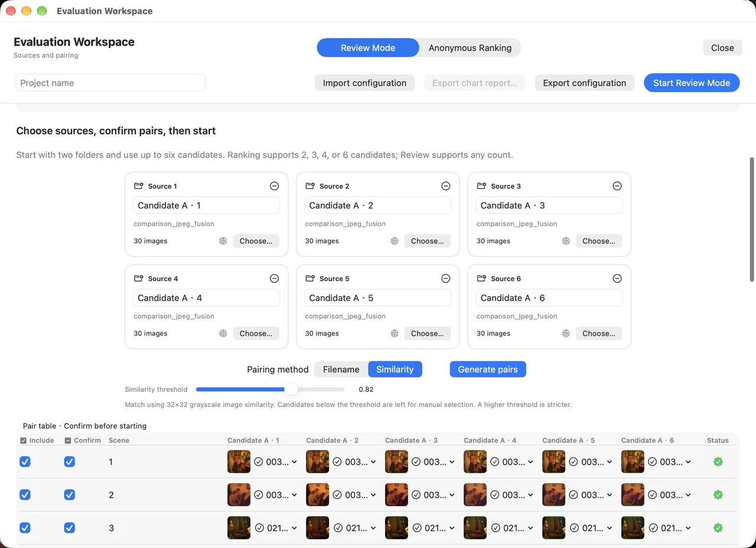The image size is (756, 548).
Task: Click the globe icon in Source 6 card
Action: 566,334
